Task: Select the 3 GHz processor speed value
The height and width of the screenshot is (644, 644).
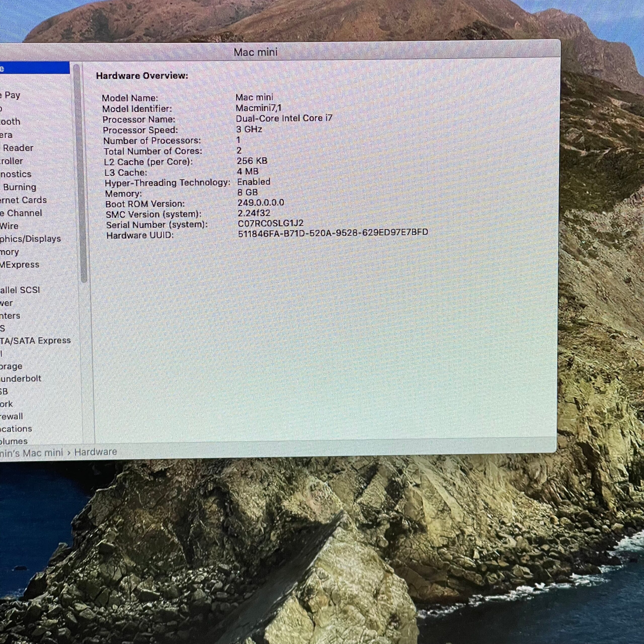Action: (249, 129)
